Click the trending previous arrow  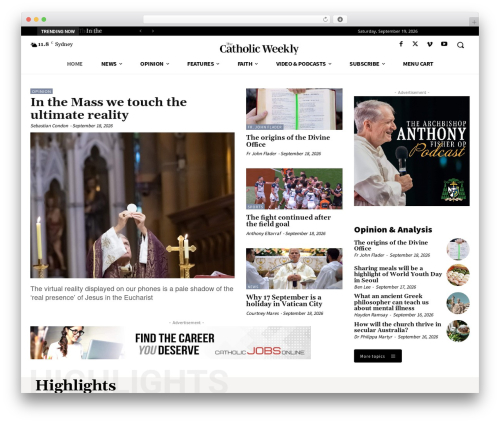coord(141,31)
